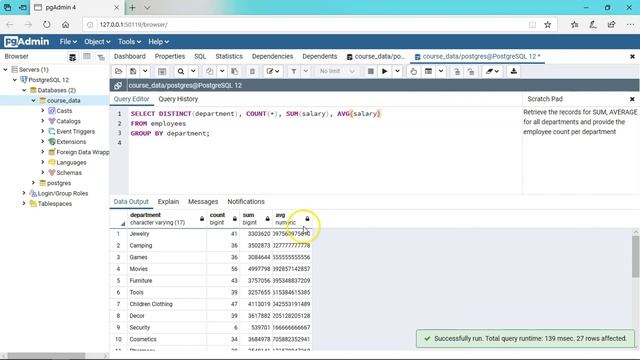Screen dimensions: 640x360
Task: Open the Find options dropdown
Action: (x=193, y=71)
